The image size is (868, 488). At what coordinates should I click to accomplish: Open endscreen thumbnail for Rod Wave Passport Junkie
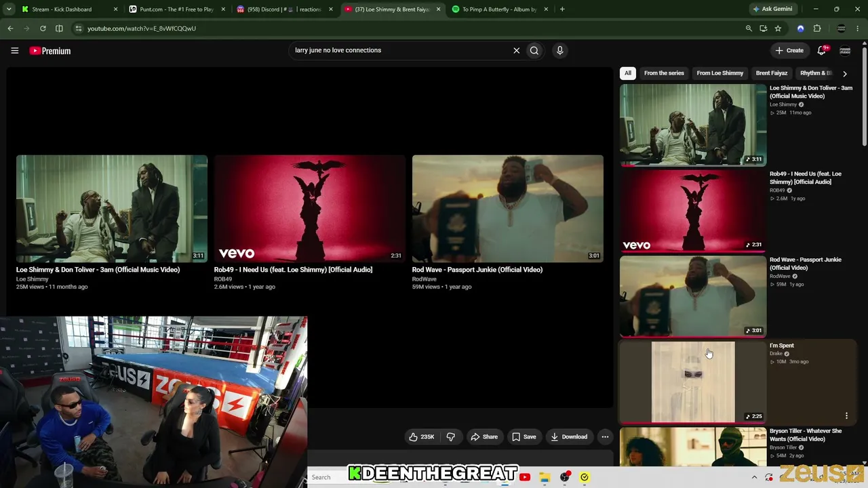tap(508, 209)
